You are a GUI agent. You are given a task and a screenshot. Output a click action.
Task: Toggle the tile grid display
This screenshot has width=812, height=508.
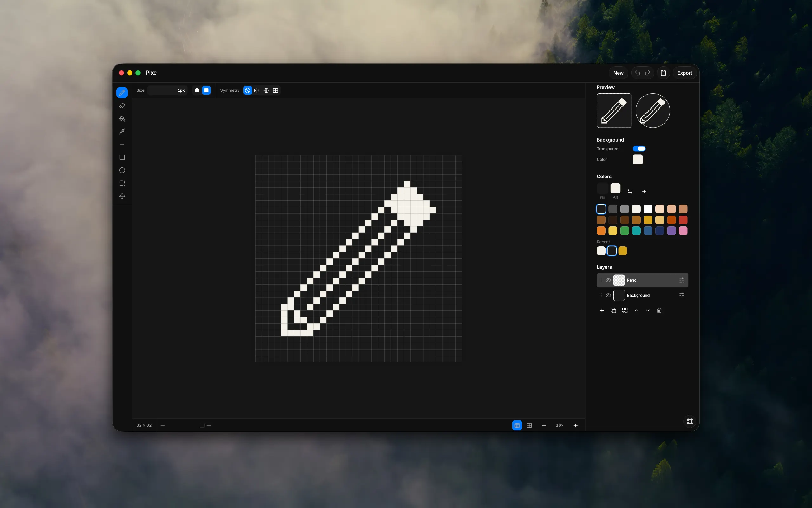(x=529, y=425)
